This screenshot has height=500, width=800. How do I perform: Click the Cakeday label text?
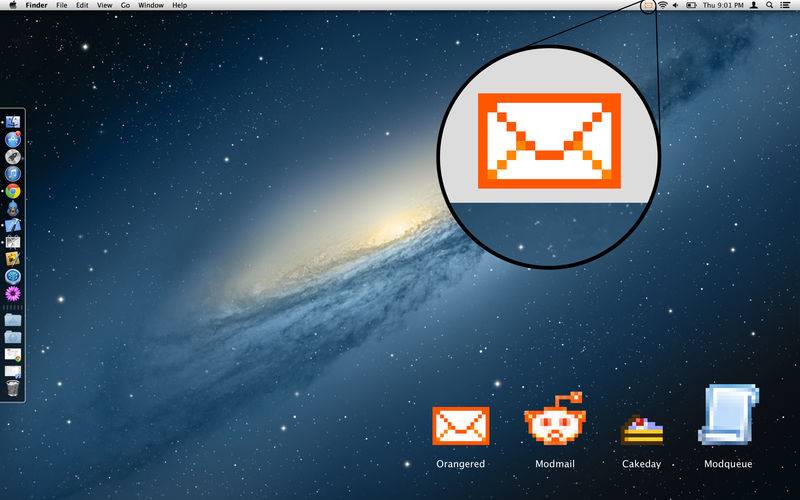pyautogui.click(x=641, y=464)
